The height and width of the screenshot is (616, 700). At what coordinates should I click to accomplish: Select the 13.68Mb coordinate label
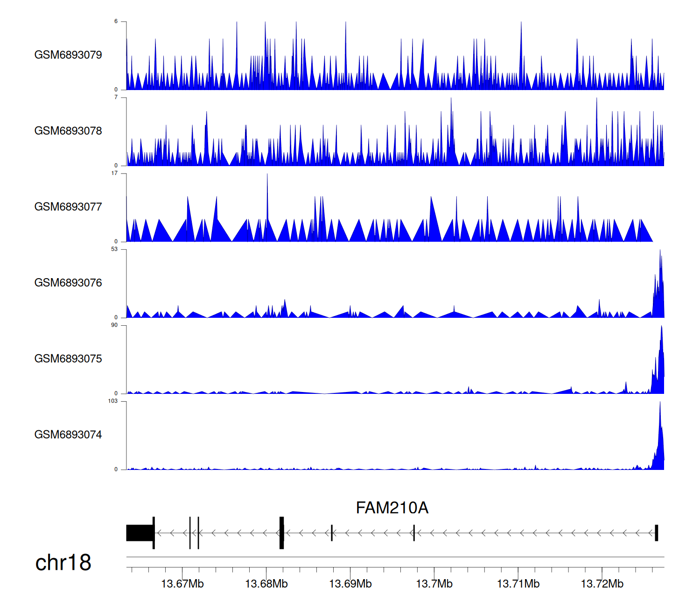point(266,584)
